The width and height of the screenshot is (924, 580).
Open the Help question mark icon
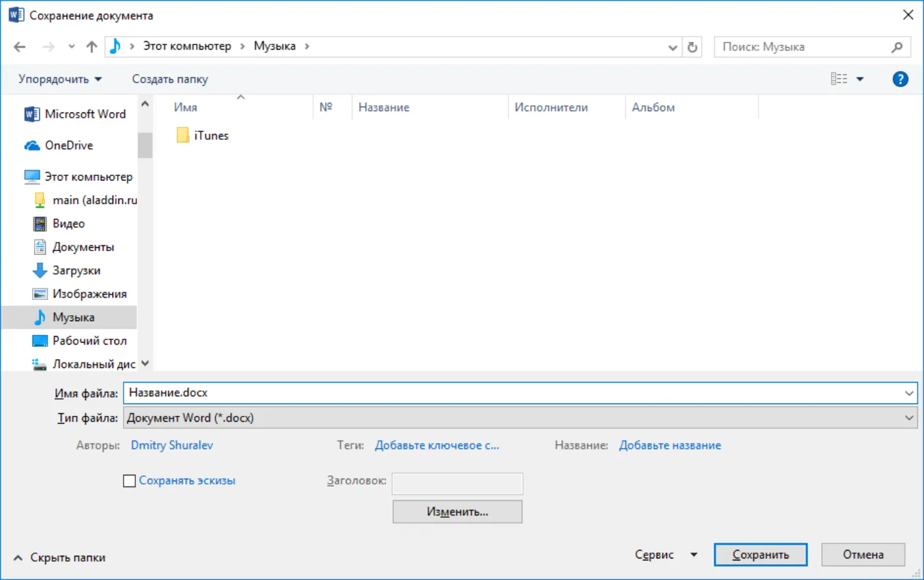900,79
